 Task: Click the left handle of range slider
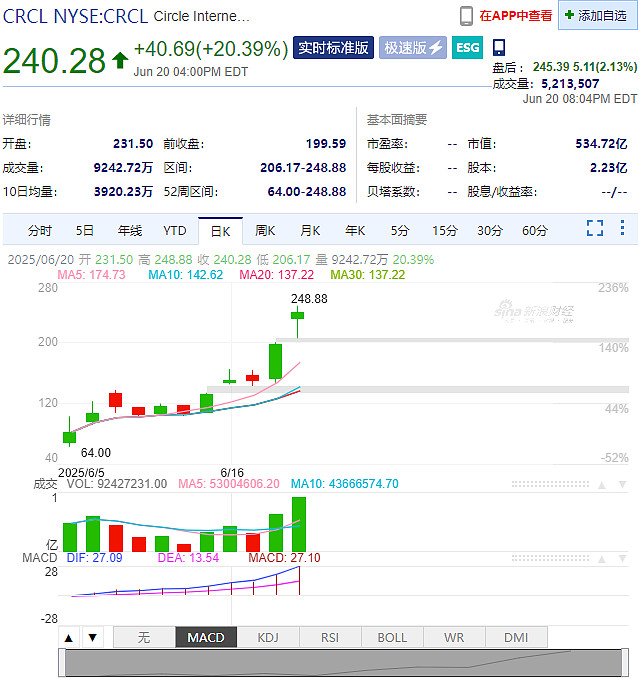(62, 662)
